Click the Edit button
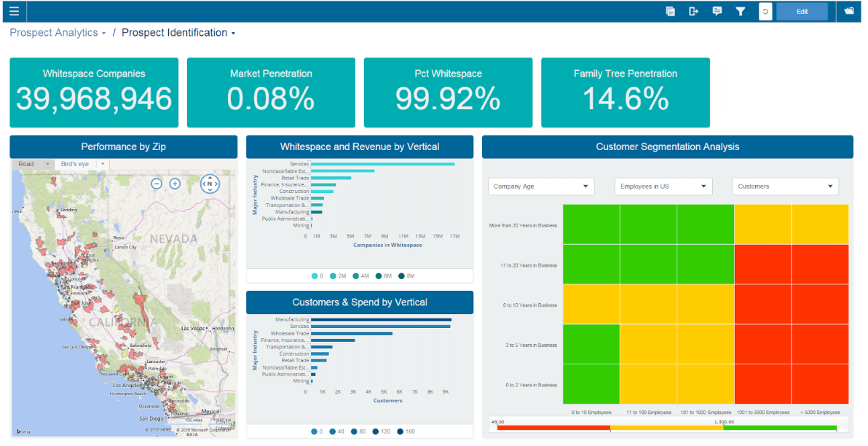The height and width of the screenshot is (446, 868). tap(802, 12)
